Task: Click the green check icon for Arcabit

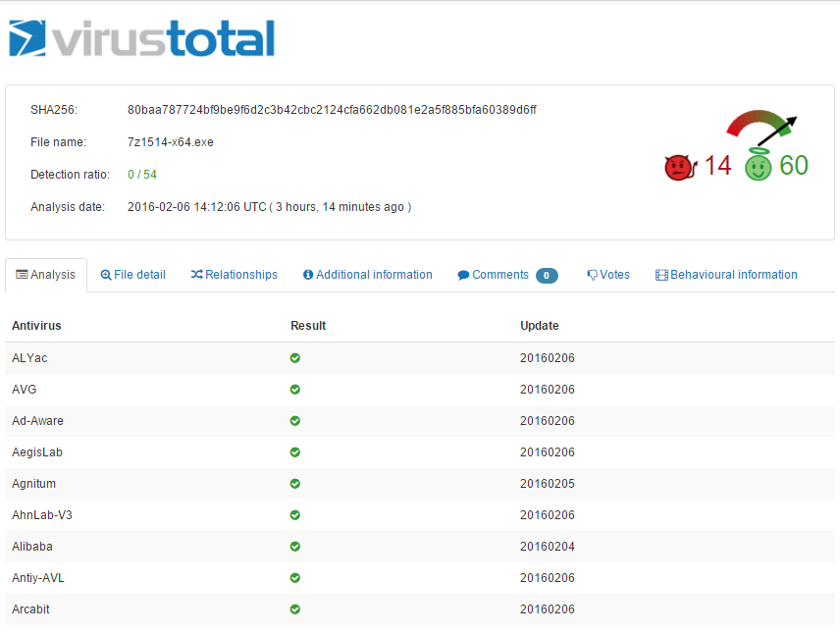Action: [294, 609]
